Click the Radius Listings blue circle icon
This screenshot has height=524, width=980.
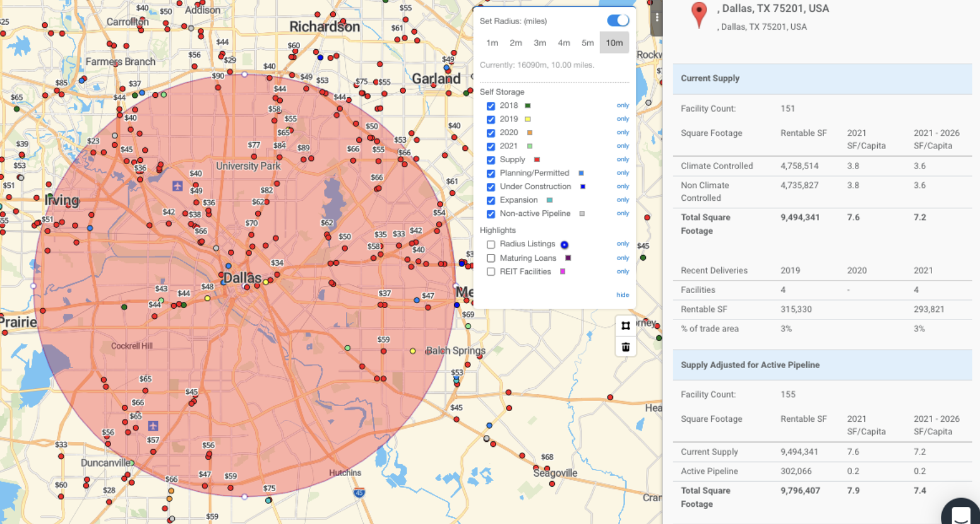[x=565, y=245]
